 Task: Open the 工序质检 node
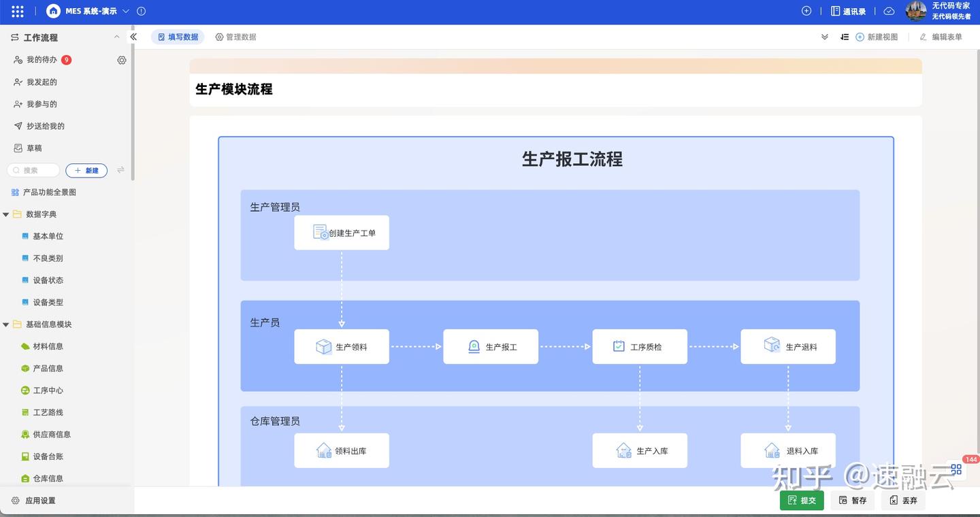[x=639, y=346]
